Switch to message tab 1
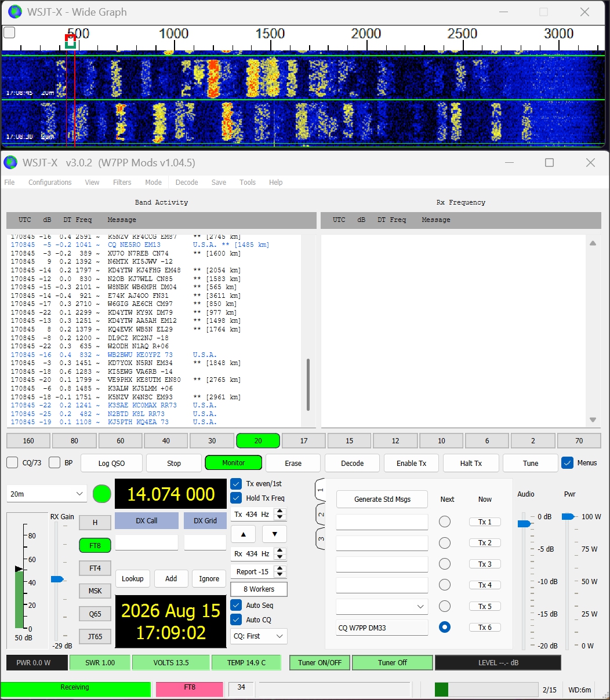 [x=321, y=490]
